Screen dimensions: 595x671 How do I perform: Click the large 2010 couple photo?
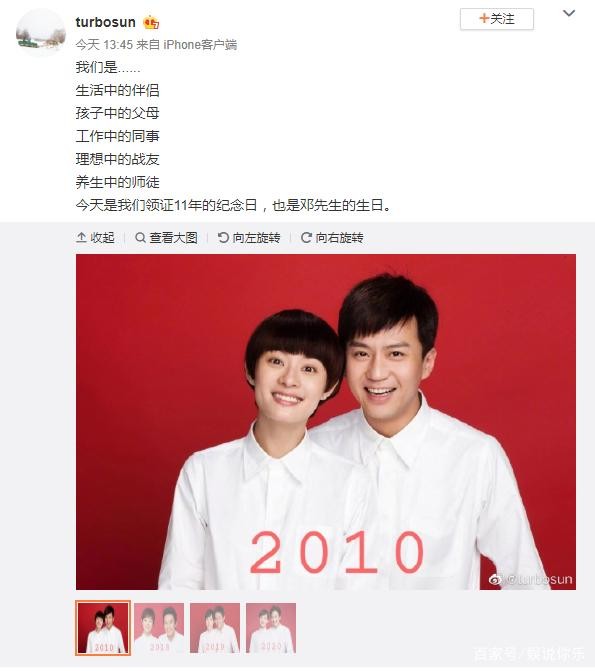coord(326,422)
